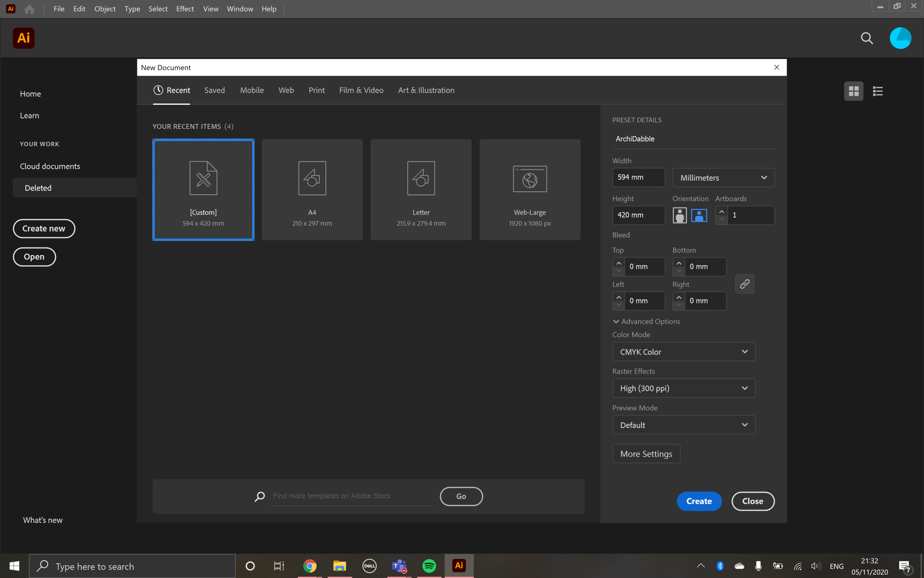Increase artboards count with up arrow
This screenshot has height=578, width=924.
tap(721, 212)
